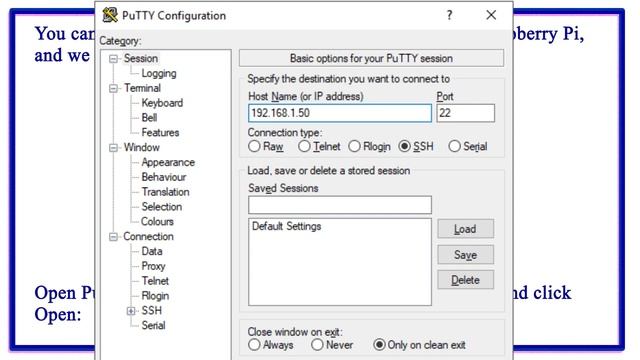Select the Window category
The image size is (640, 360).
(142, 147)
